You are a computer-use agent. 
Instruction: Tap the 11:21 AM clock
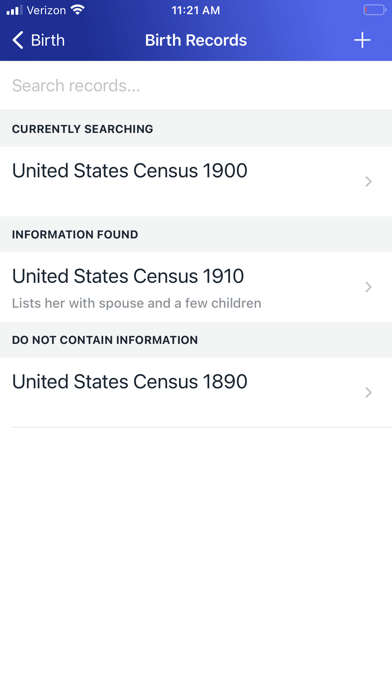pos(196,10)
